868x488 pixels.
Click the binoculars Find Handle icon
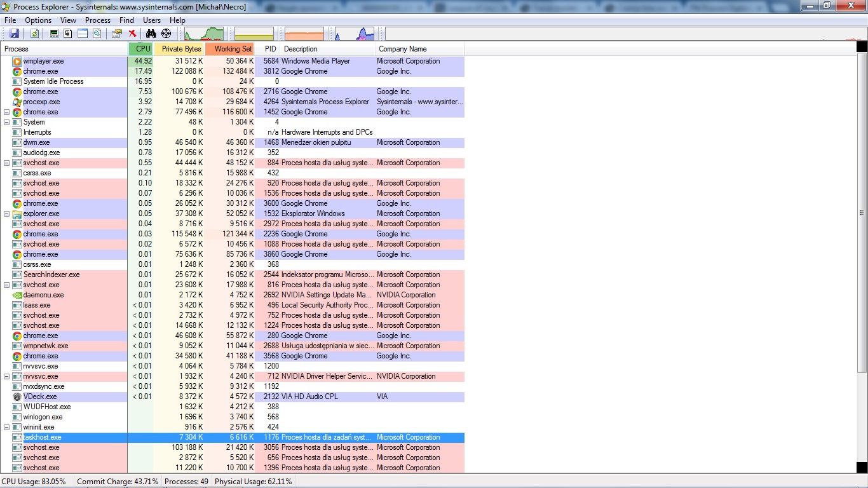[x=151, y=34]
